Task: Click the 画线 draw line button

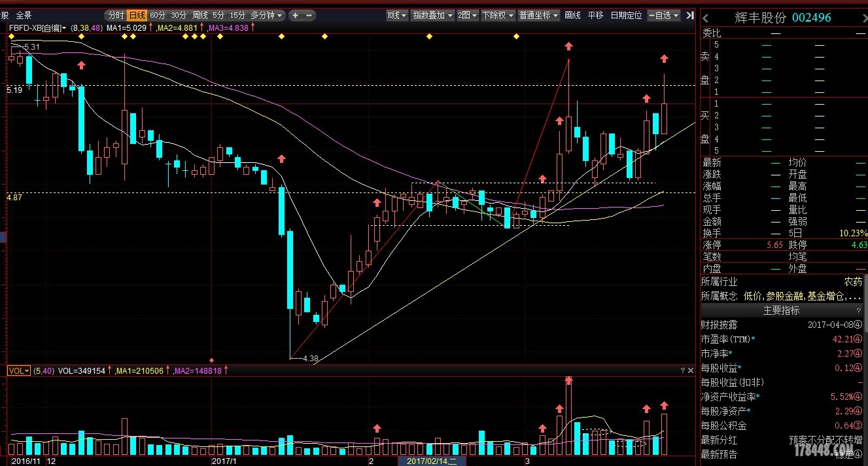Action: point(572,15)
